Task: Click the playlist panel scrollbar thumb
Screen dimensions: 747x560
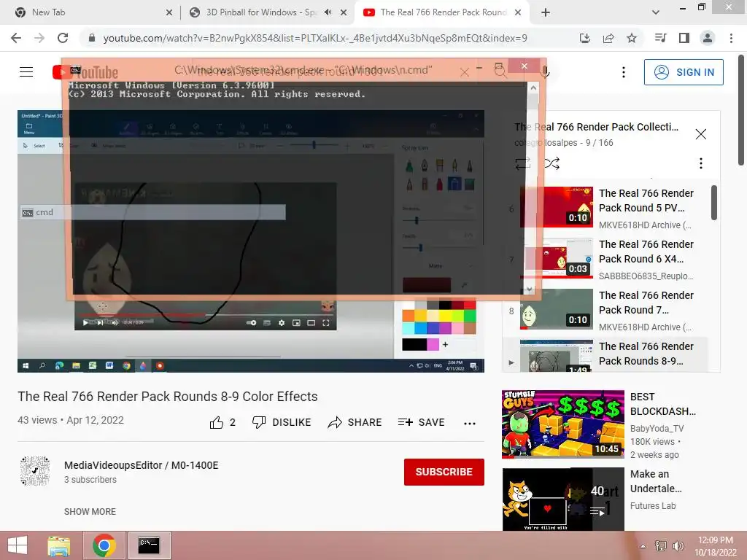Action: point(714,203)
